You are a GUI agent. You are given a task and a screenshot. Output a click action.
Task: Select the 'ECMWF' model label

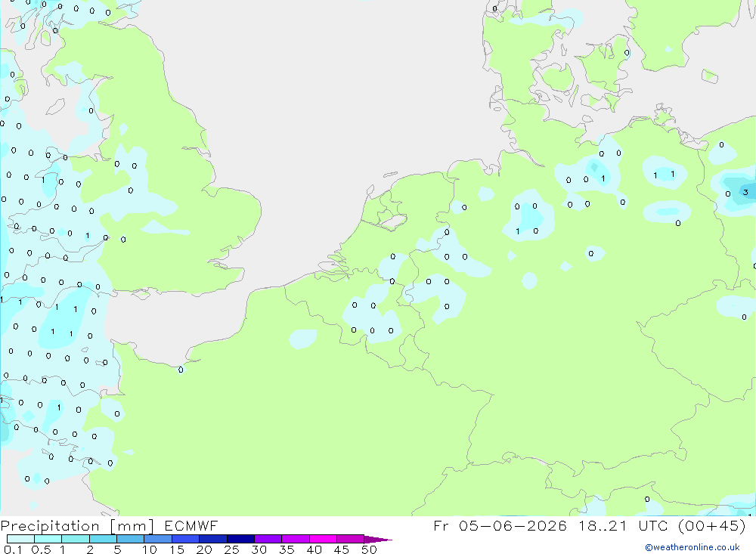(x=191, y=525)
